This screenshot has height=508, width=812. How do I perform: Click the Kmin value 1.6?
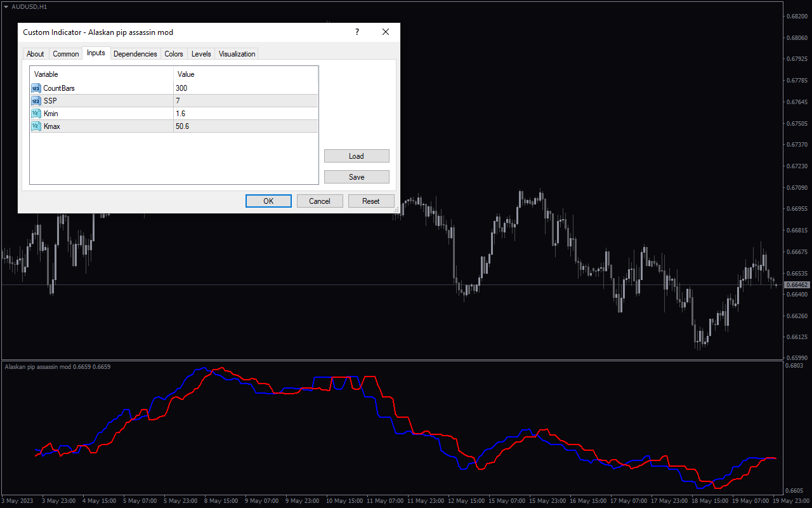point(180,114)
